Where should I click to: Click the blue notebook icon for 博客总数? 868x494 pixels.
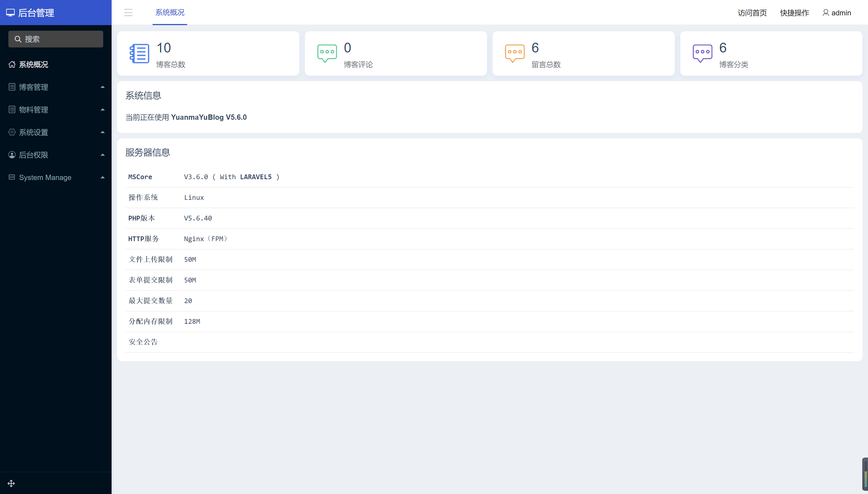[x=139, y=53]
